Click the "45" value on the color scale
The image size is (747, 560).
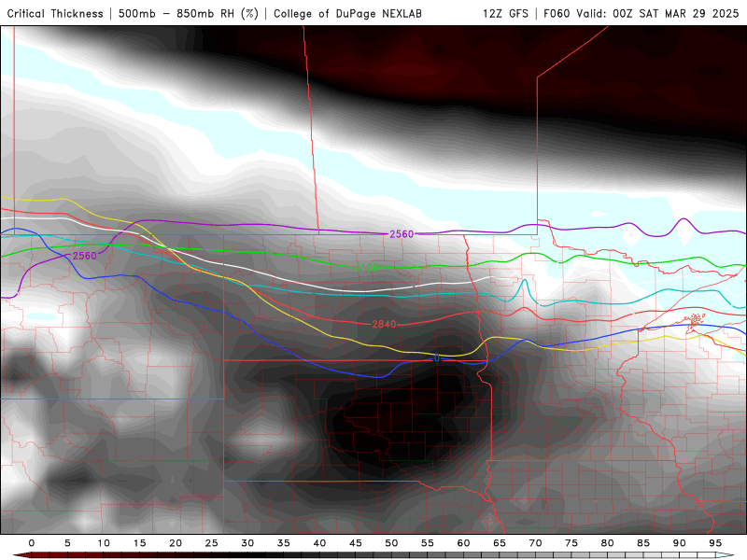(356, 543)
